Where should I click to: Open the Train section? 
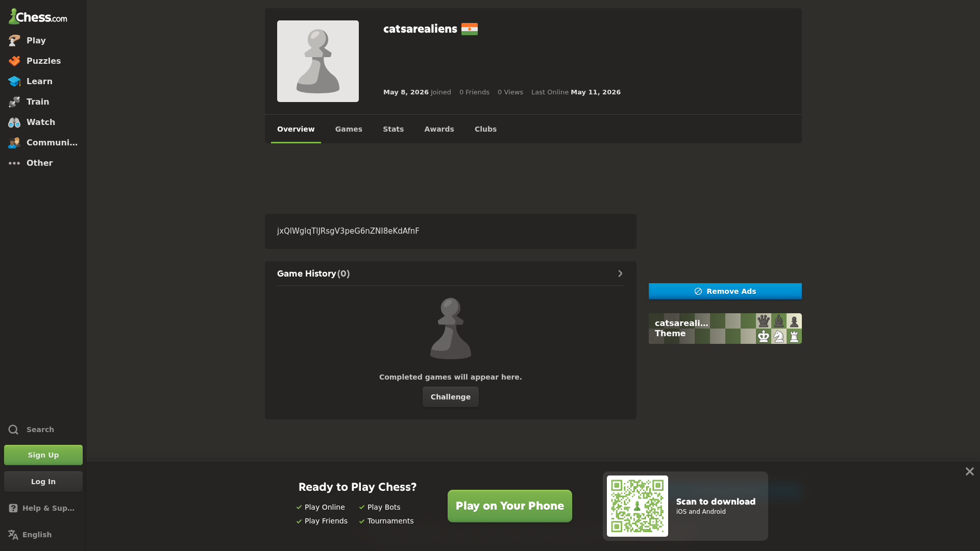[43, 102]
